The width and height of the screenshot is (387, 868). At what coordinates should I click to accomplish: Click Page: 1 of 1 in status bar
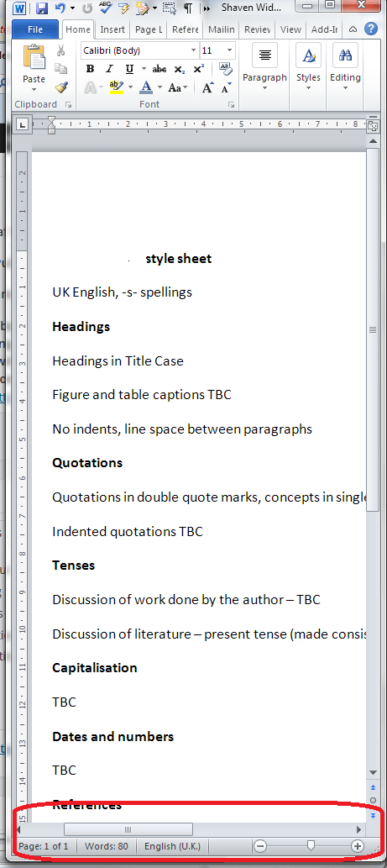pos(44,846)
